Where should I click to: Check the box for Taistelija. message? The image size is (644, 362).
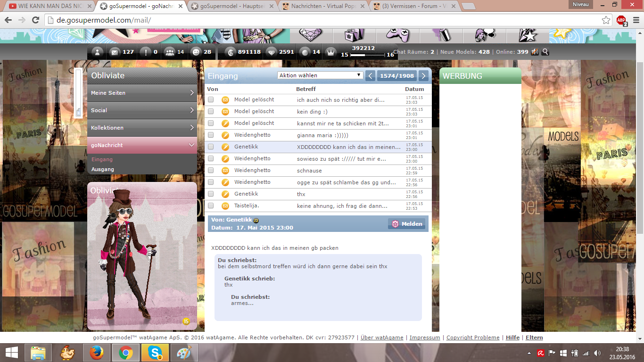[x=211, y=206]
